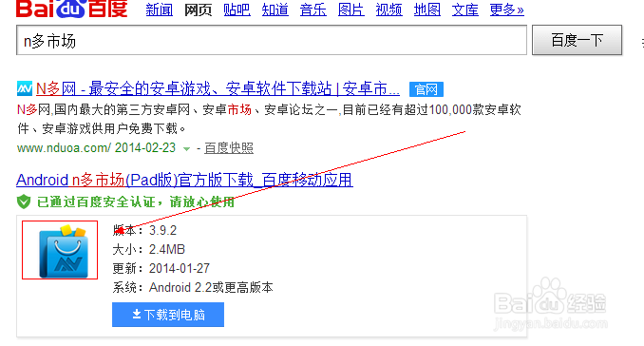
Task: Switch to the 音乐 music tab
Action: point(313,10)
